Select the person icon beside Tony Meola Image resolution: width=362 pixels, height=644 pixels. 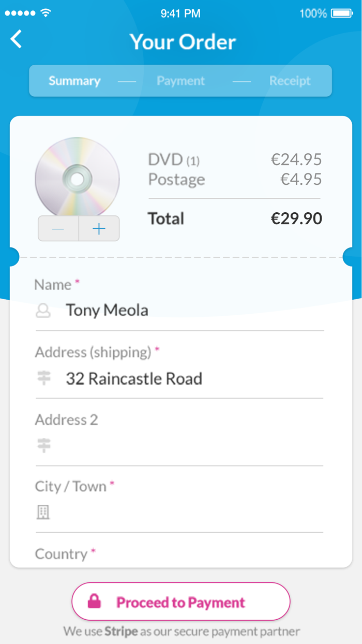(44, 310)
